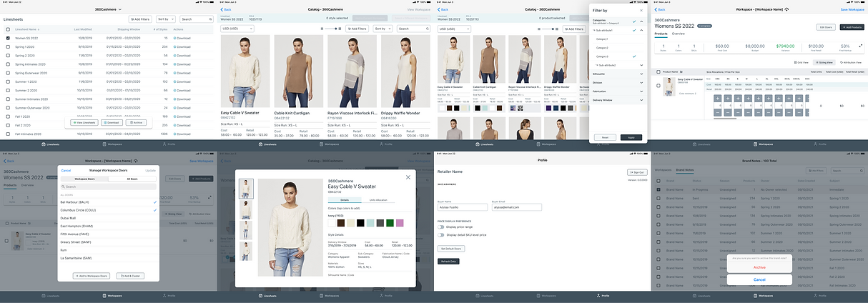Click Archive in the linesheets floating action bar
Viewport: 868px width, 303px height.
[x=137, y=122]
